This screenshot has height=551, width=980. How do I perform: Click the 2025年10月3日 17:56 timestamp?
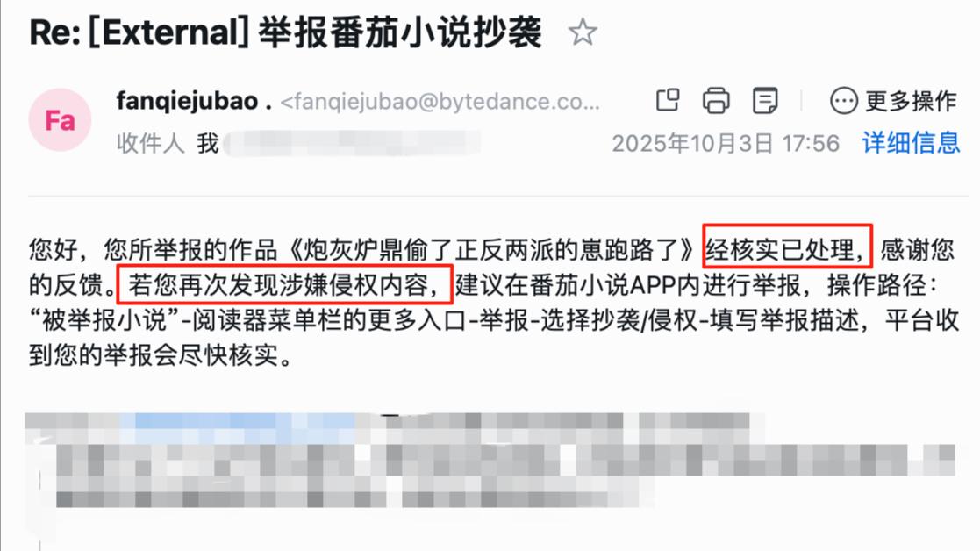coord(726,143)
